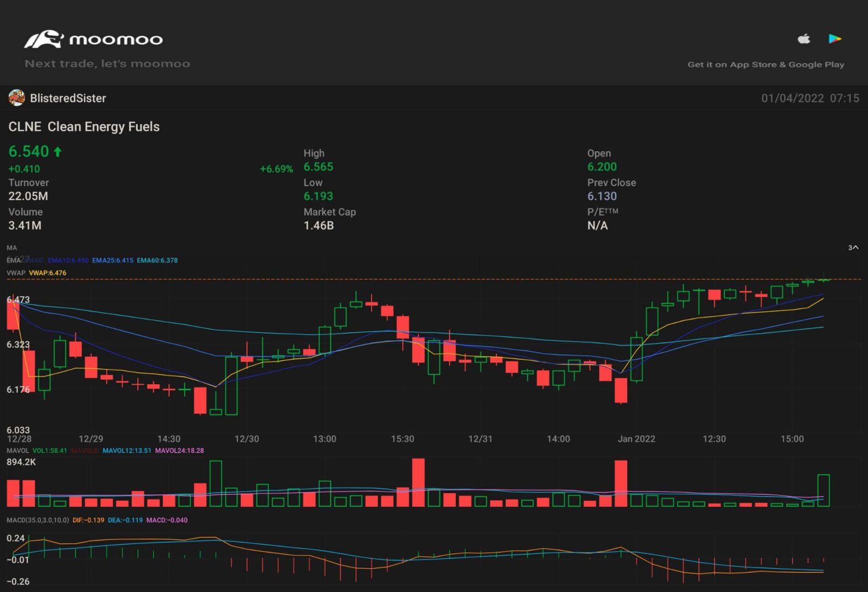Click the VOL1:58.41 volume legend
This screenshot has width=868, height=592.
[50, 450]
